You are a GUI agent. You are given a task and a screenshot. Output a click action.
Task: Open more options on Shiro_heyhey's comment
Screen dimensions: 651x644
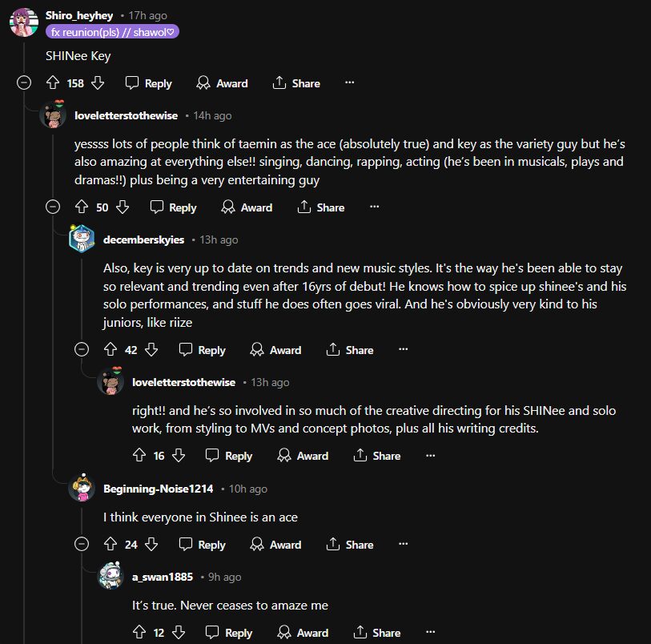click(349, 83)
